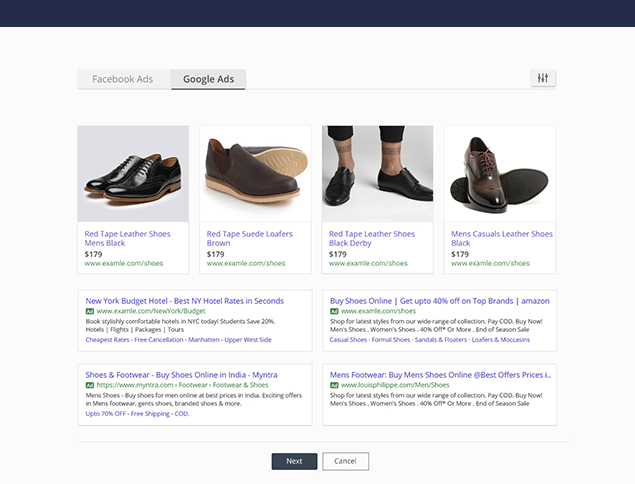Click the myntra.com Footwear & Shoes URL

(x=182, y=385)
